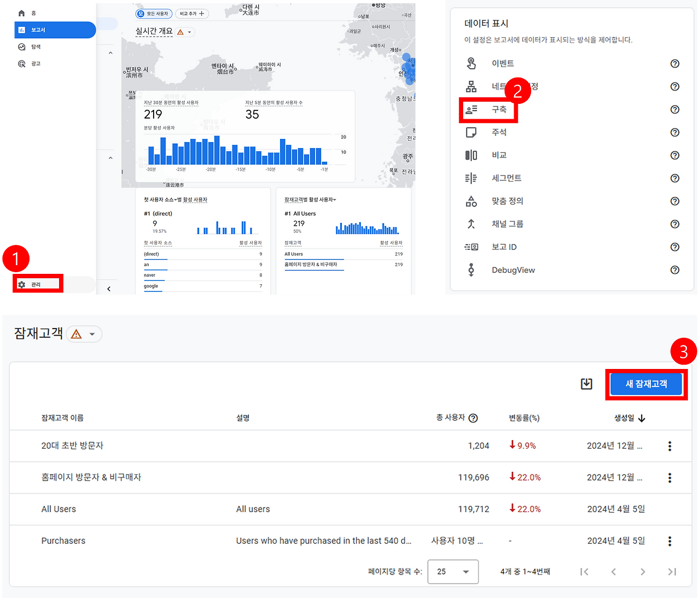Open 구축 audiences under 데이터 표시
The height and width of the screenshot is (598, 700).
[488, 109]
